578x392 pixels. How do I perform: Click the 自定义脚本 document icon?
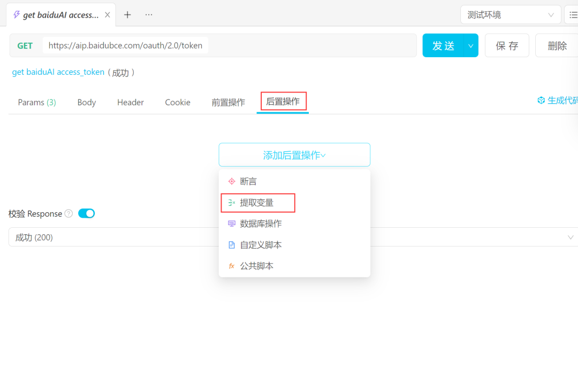(x=232, y=245)
